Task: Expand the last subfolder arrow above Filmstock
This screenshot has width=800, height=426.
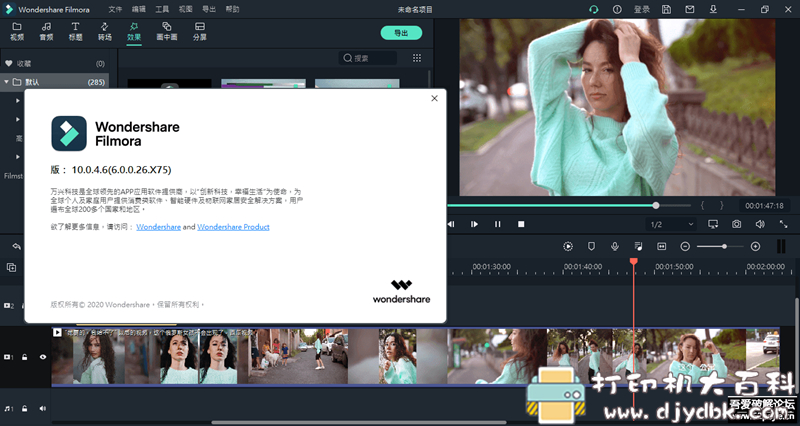Action: point(18,157)
